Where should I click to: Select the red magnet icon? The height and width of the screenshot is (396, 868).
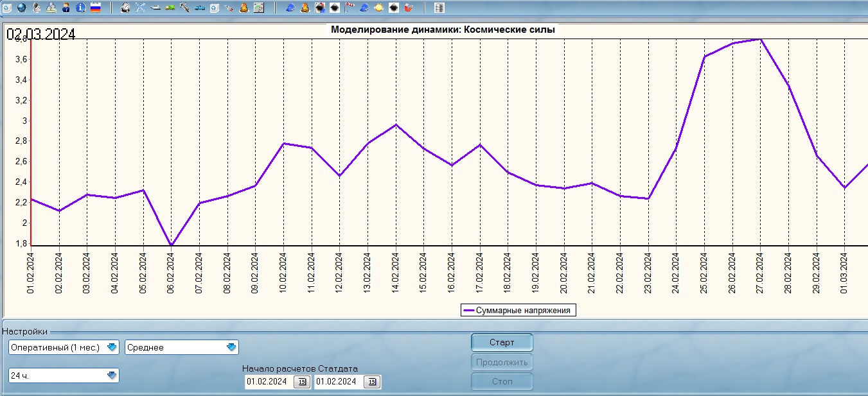pos(409,8)
